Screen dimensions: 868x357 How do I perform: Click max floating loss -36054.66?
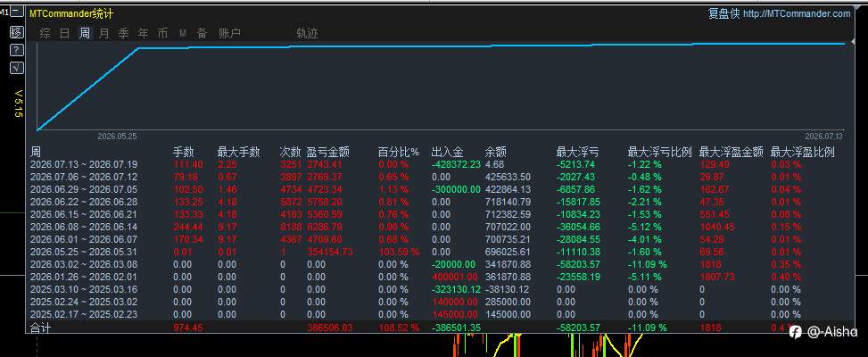[x=578, y=227]
